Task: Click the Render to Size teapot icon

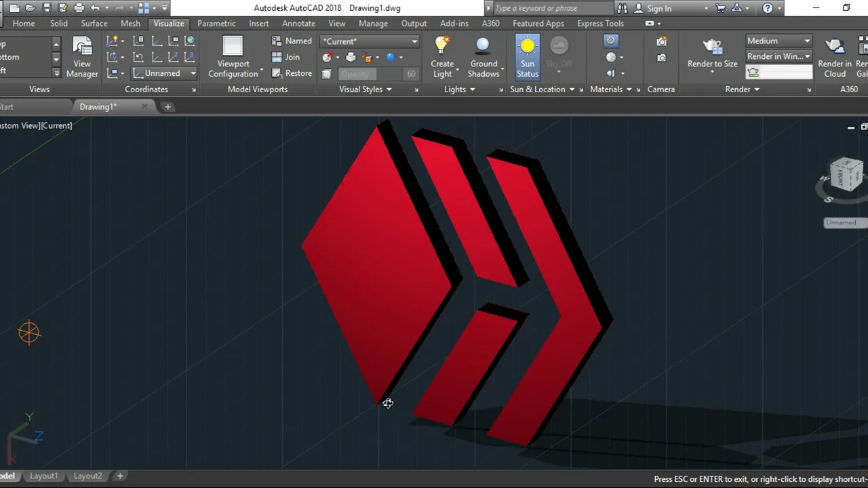Action: 712,47
